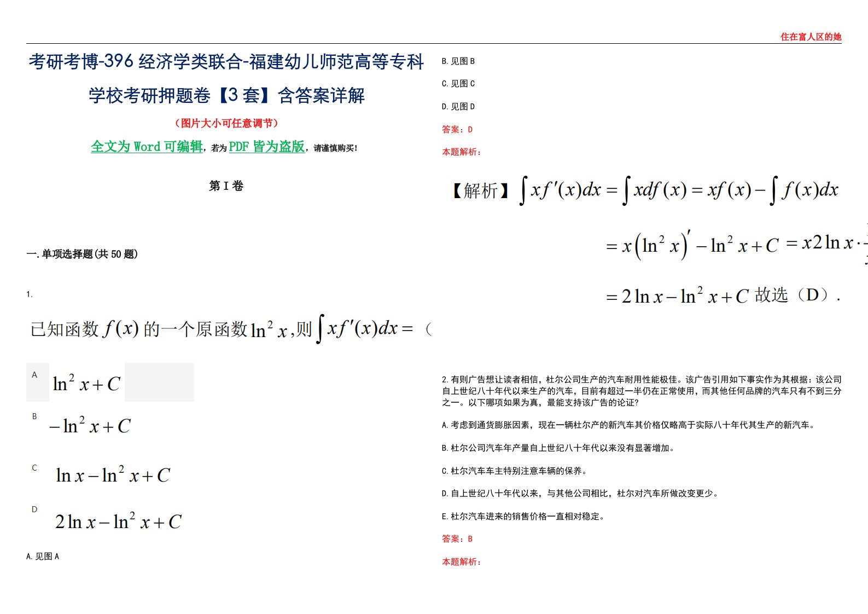This screenshot has width=868, height=614.
Task: Click the red answer text 答案:D
Action: pyautogui.click(x=457, y=130)
